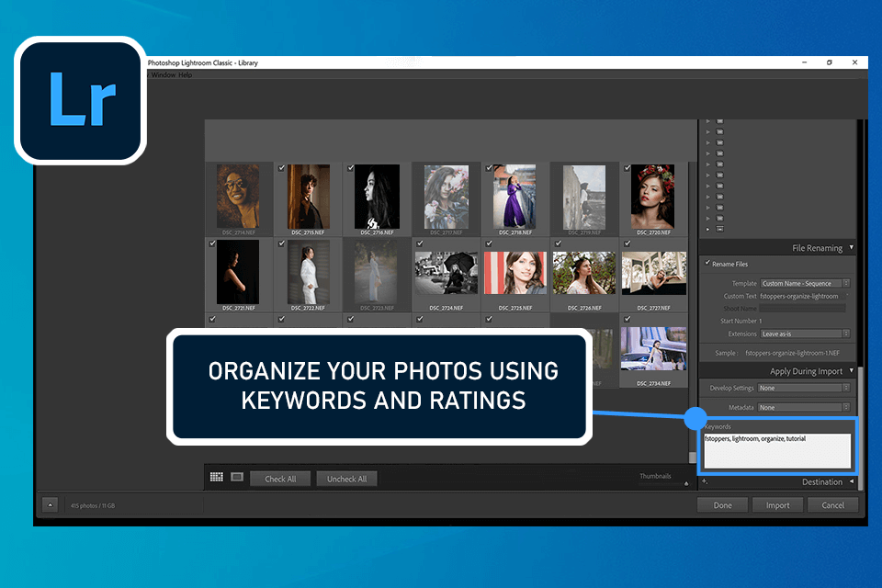
Task: Click the Shoot Name field
Action: point(802,309)
